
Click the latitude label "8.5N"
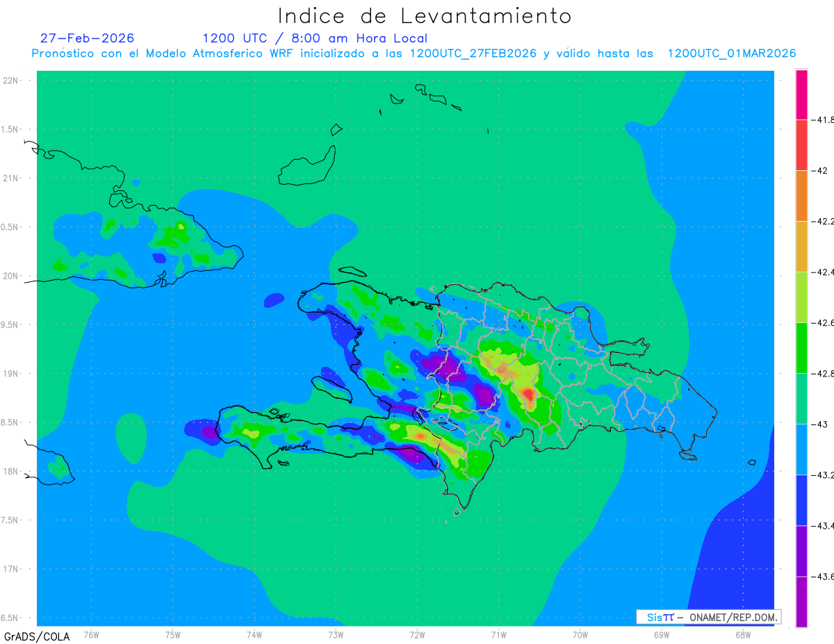10,423
